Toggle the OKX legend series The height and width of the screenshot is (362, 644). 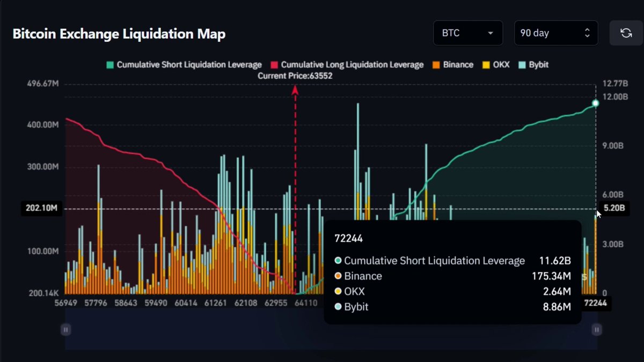point(496,65)
